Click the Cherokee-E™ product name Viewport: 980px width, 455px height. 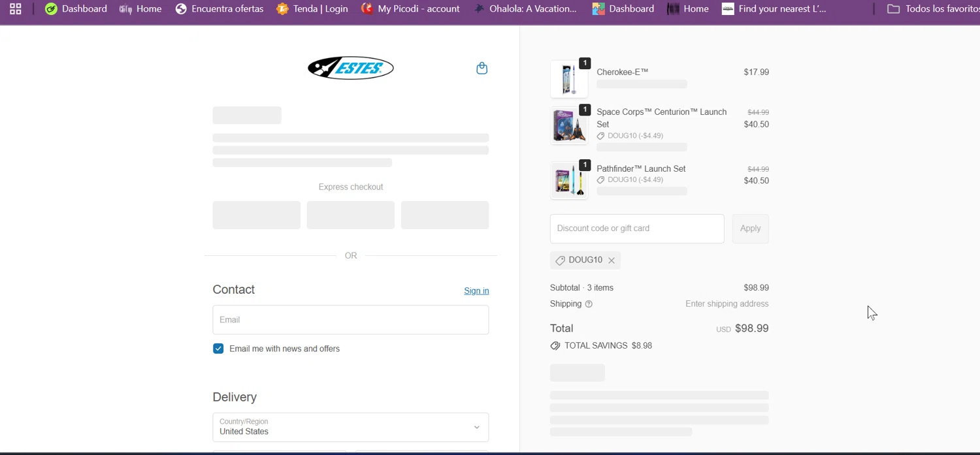622,72
